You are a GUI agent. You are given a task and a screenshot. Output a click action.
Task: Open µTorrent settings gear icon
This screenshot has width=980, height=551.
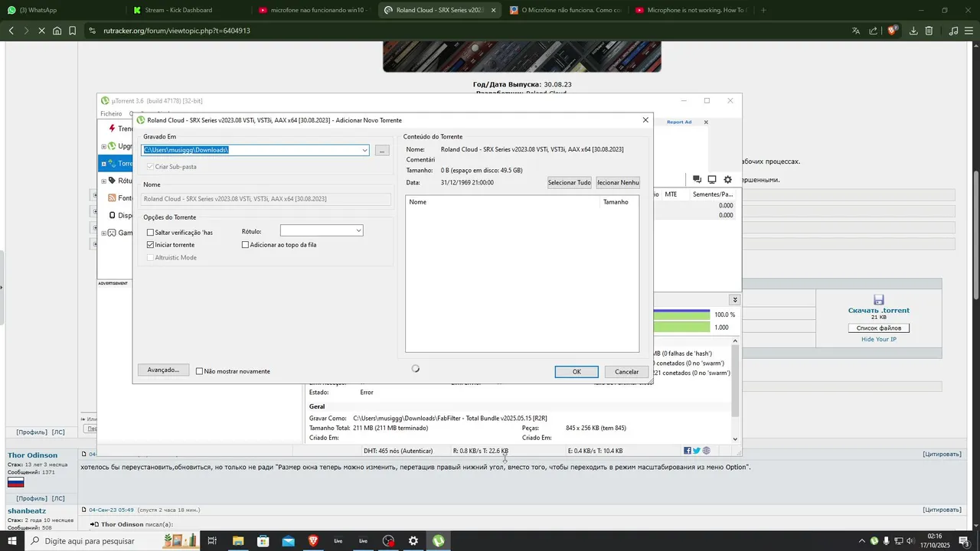pos(727,180)
